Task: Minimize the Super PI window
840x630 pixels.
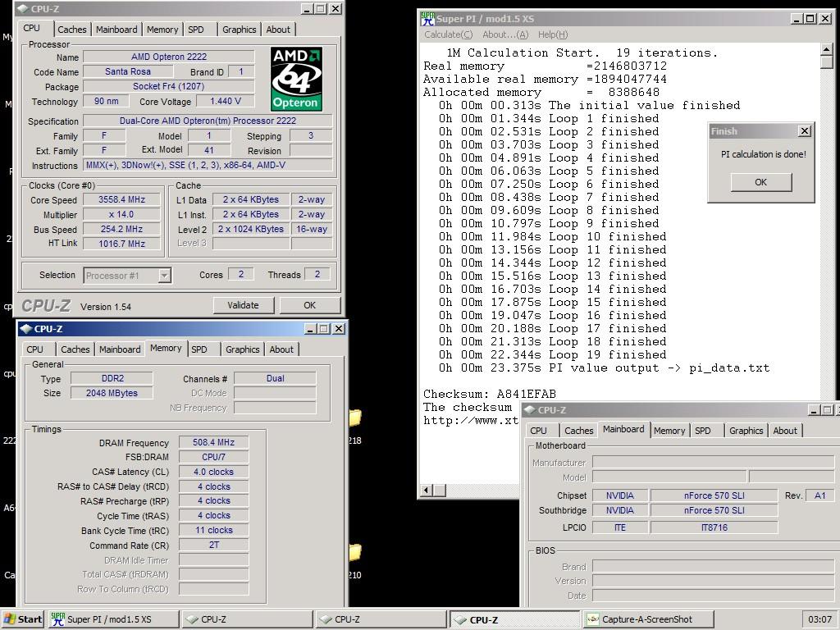Action: pos(797,19)
